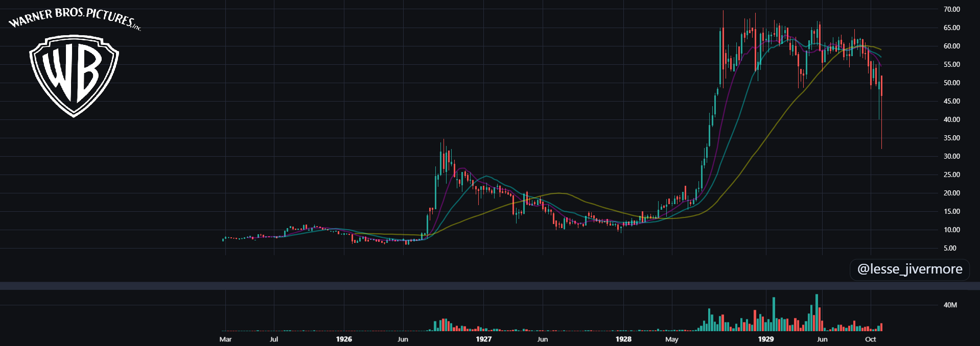
Task: Click the 65.00 price axis label
Action: coord(952,28)
